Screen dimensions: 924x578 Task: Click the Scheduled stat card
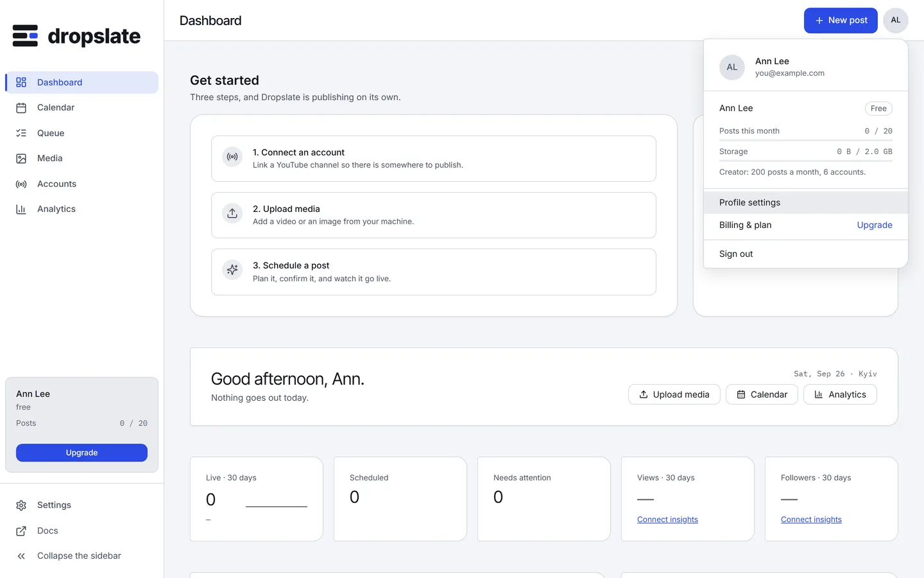tap(400, 499)
